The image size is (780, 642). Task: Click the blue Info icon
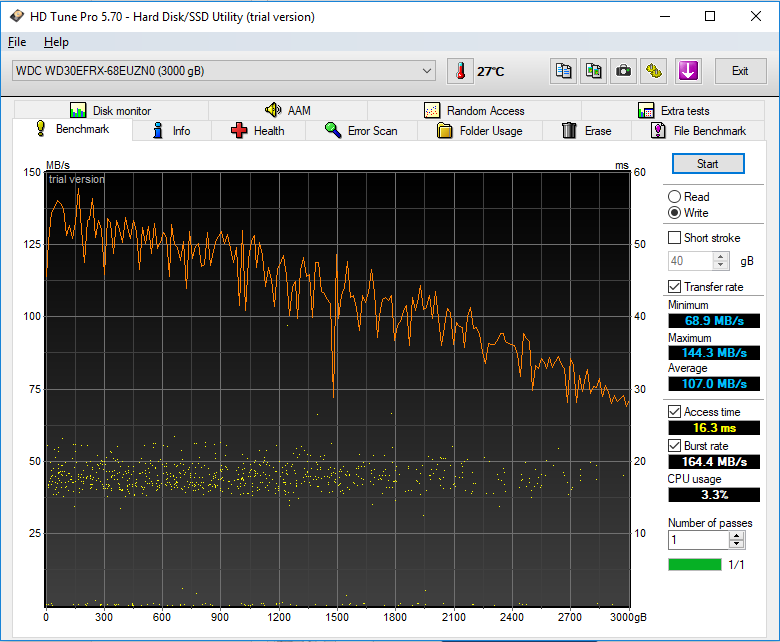pos(158,130)
